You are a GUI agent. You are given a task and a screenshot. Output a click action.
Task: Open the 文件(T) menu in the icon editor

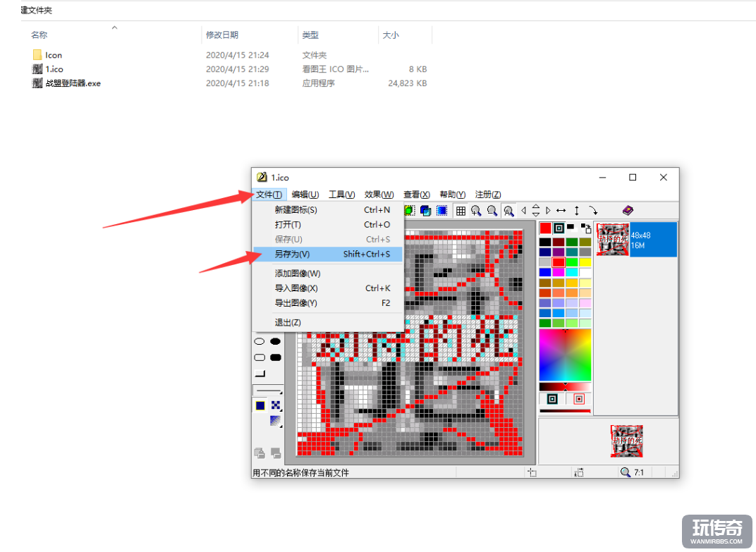click(269, 195)
